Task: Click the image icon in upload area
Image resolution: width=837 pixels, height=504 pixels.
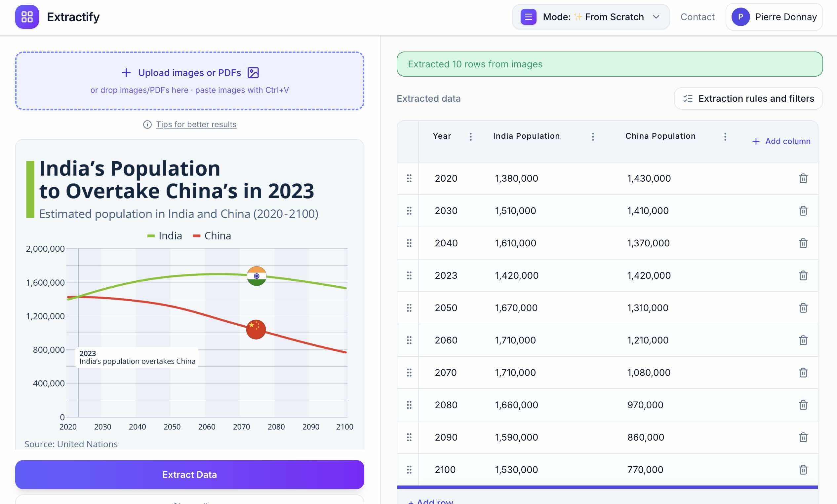Action: (253, 73)
